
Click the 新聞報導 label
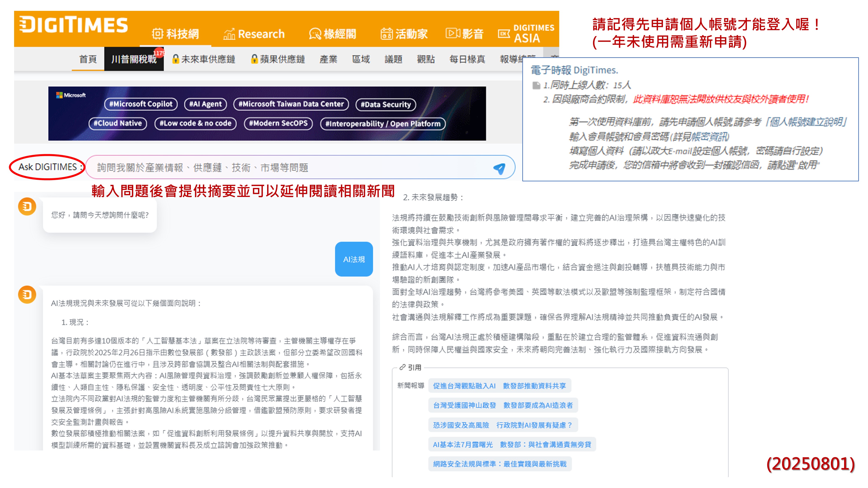tap(410, 386)
